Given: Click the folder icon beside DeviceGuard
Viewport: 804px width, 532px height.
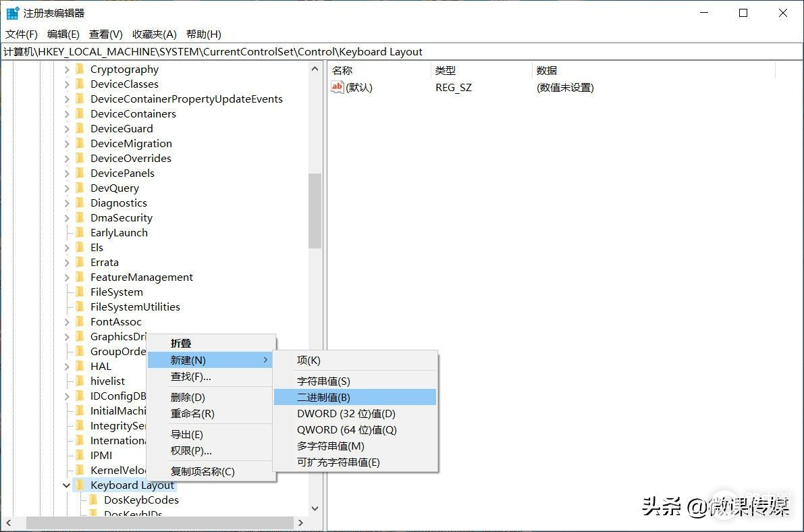Looking at the screenshot, I should pyautogui.click(x=80, y=129).
